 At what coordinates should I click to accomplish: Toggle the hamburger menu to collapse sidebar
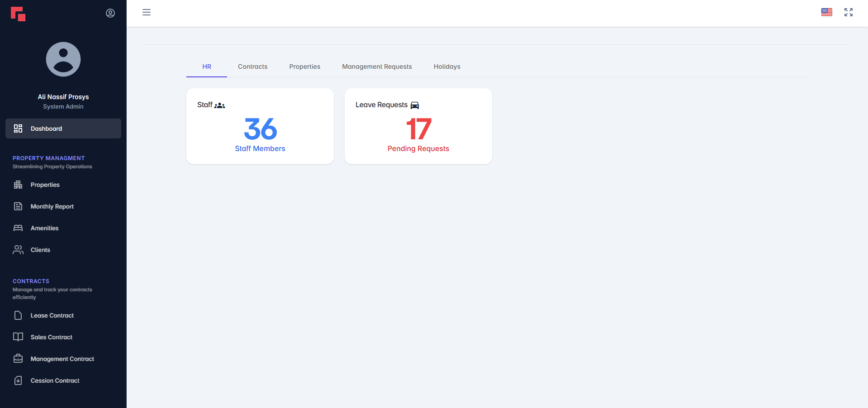pos(147,12)
